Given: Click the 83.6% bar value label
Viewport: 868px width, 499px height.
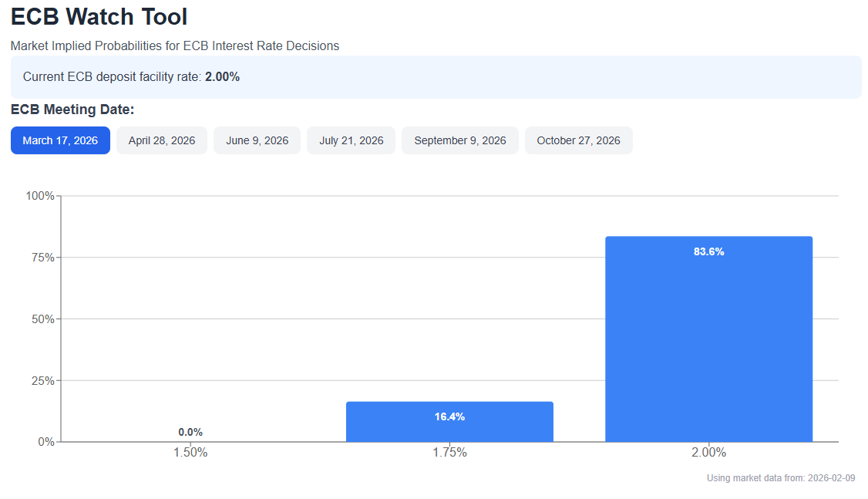Looking at the screenshot, I should point(708,251).
